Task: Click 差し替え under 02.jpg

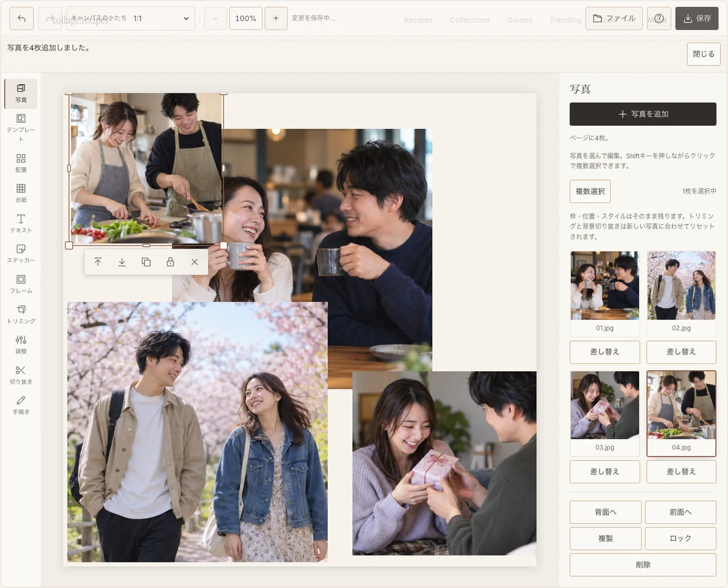Action: 681,352
